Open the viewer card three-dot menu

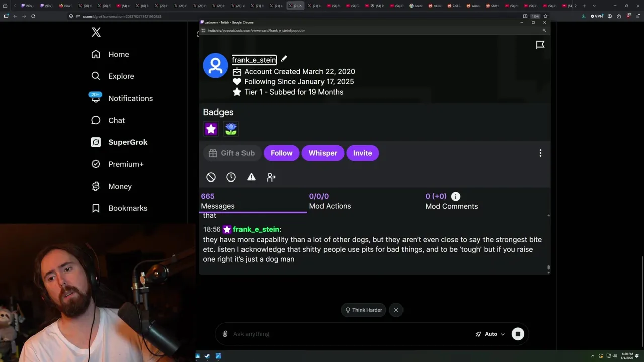point(540,153)
